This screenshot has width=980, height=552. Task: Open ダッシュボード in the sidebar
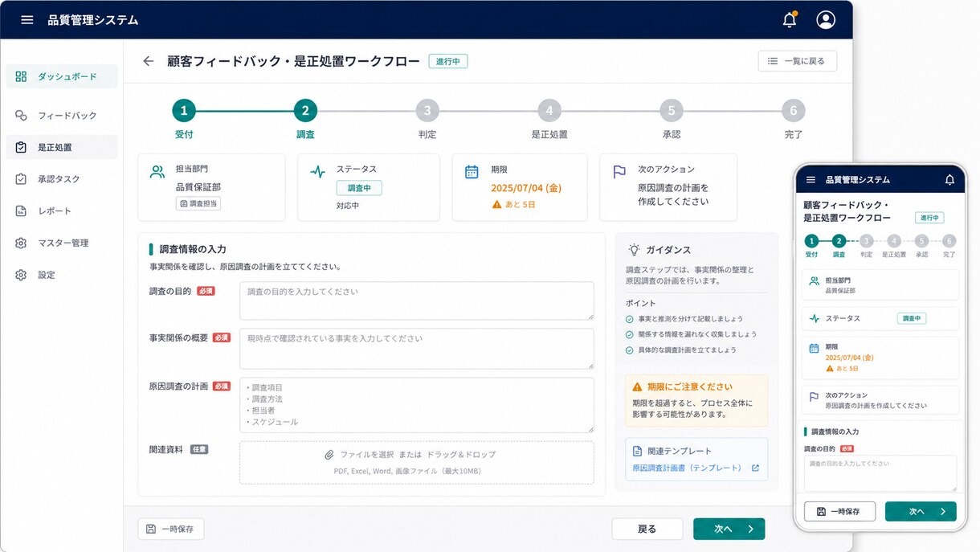[62, 76]
